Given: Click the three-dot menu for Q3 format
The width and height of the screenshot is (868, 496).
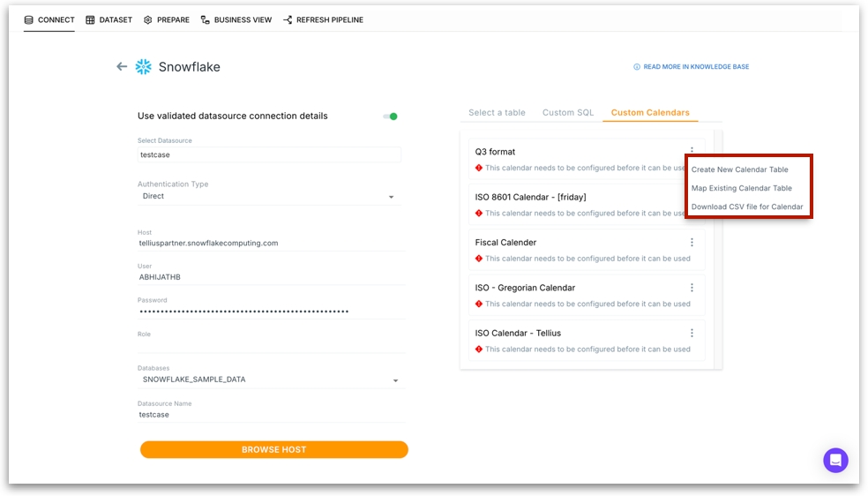Looking at the screenshot, I should pos(692,151).
